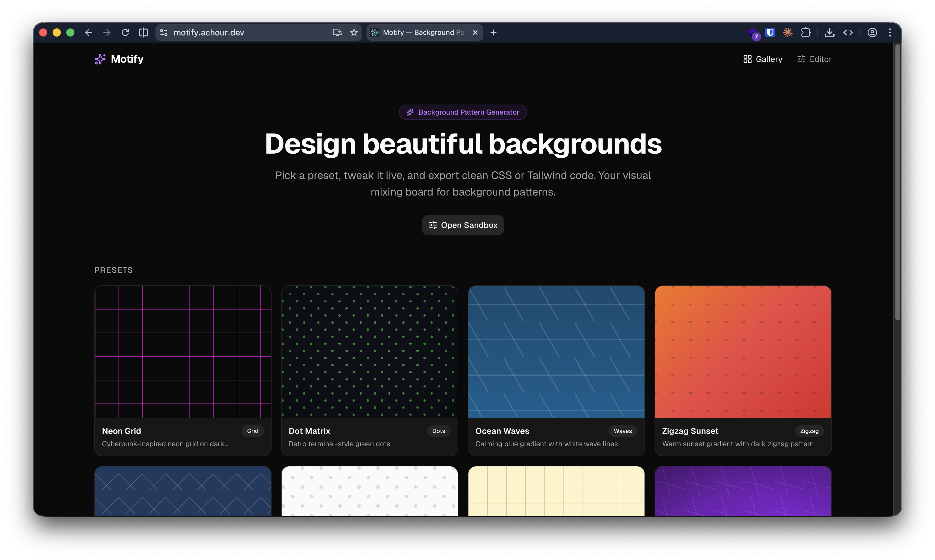Install Motify using the install icon in the address bar
935x560 pixels.
coord(337,32)
